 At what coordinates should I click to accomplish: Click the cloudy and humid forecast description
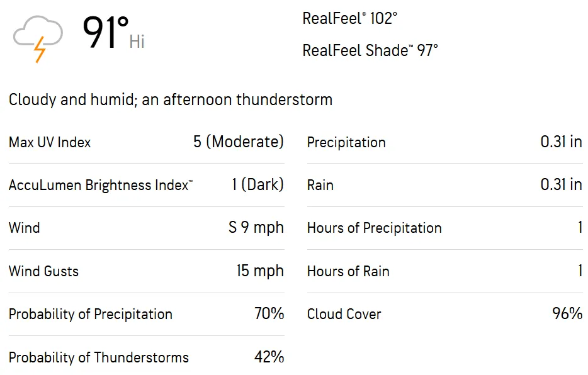[x=171, y=99]
